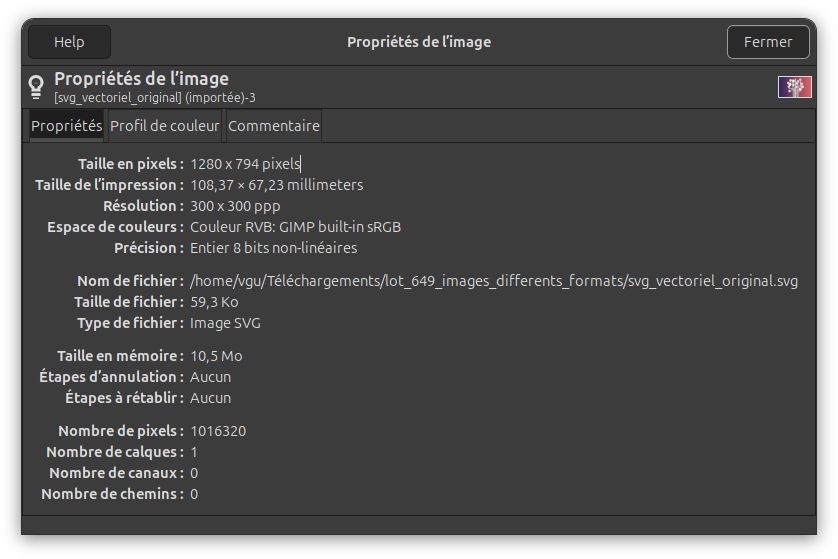Select the Propriétés tab

tap(66, 126)
